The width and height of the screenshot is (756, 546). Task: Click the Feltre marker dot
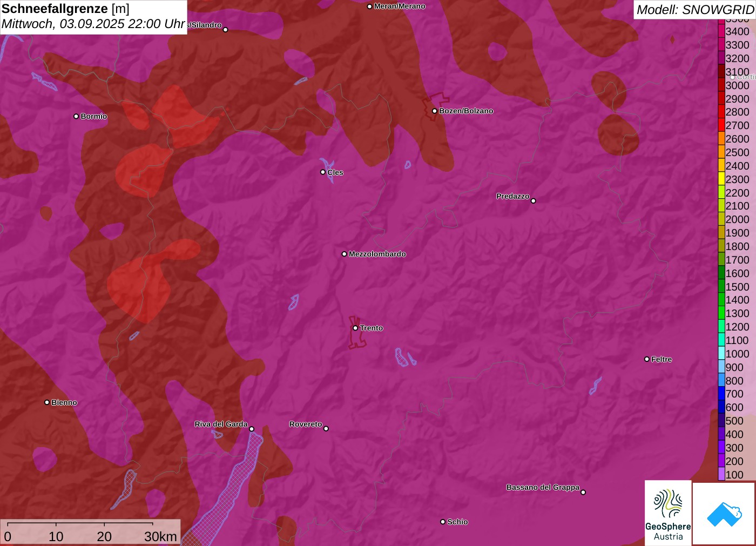[647, 359]
